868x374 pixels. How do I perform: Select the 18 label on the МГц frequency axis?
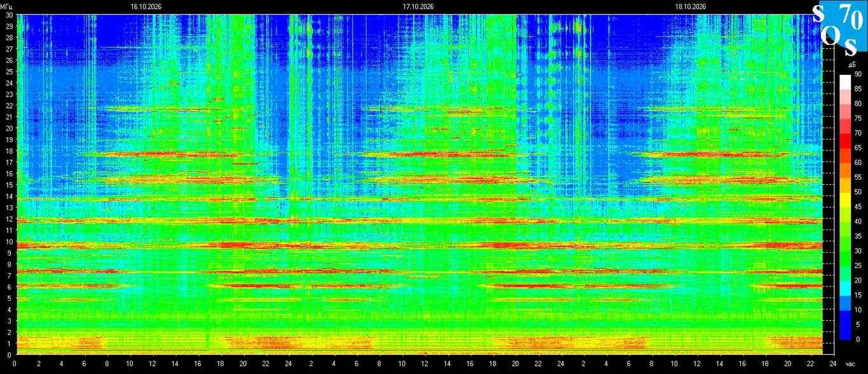[9, 150]
